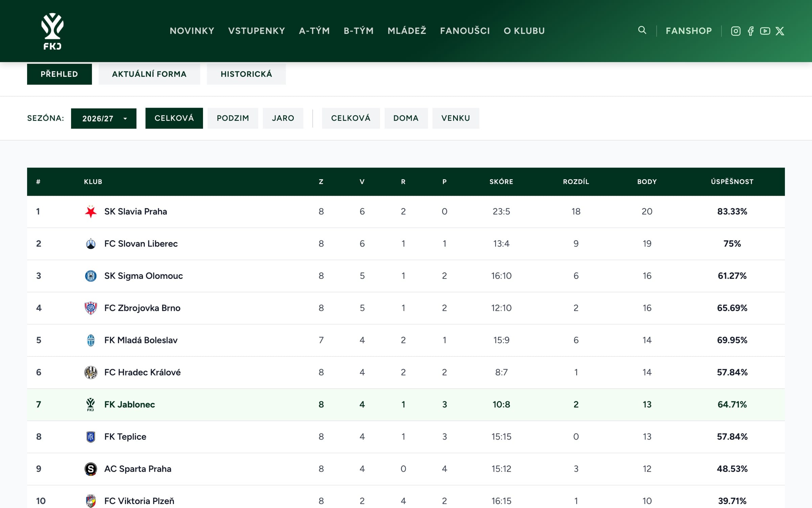This screenshot has width=812, height=508.
Task: Click Slavia's 83.33% success value
Action: click(x=732, y=211)
